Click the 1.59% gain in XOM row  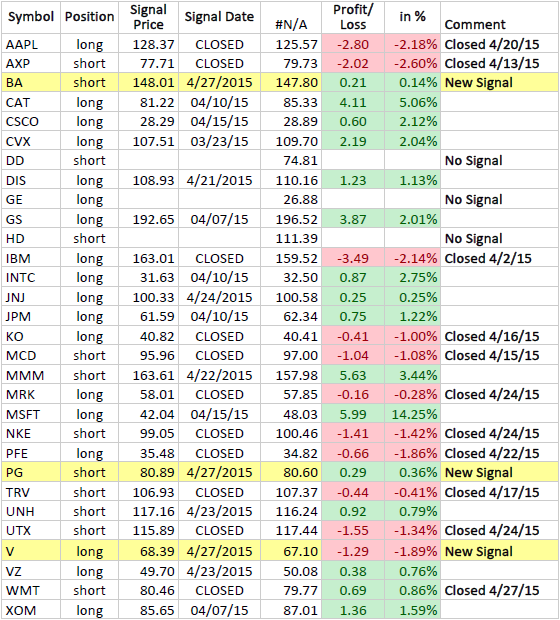412,610
